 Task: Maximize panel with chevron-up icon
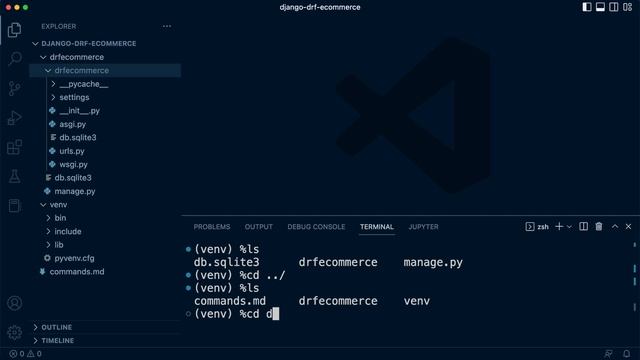click(615, 227)
